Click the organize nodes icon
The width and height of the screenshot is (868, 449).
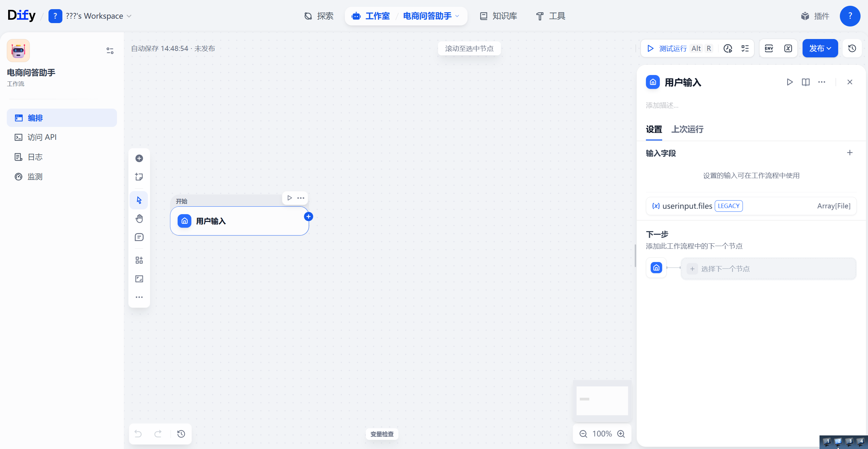139,260
